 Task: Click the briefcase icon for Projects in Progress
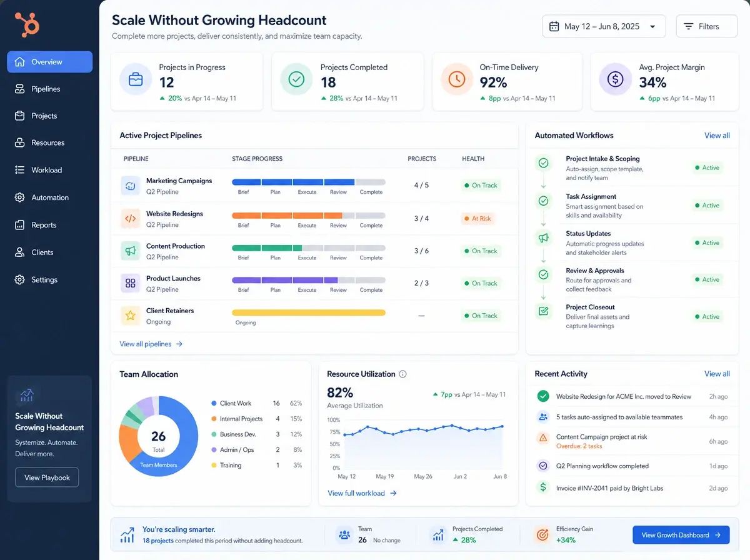point(136,80)
